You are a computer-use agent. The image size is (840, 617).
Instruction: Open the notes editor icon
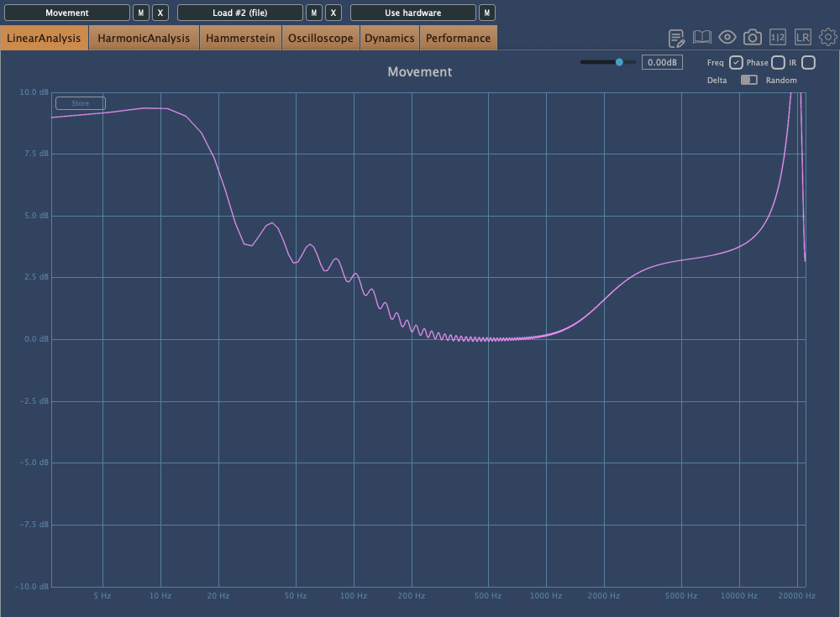click(x=676, y=38)
